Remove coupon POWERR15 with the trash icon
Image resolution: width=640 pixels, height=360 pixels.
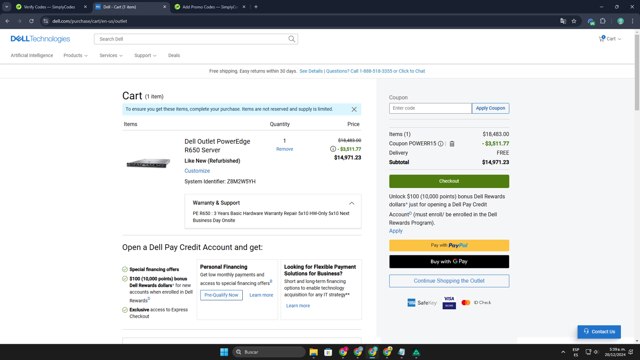[x=452, y=144]
